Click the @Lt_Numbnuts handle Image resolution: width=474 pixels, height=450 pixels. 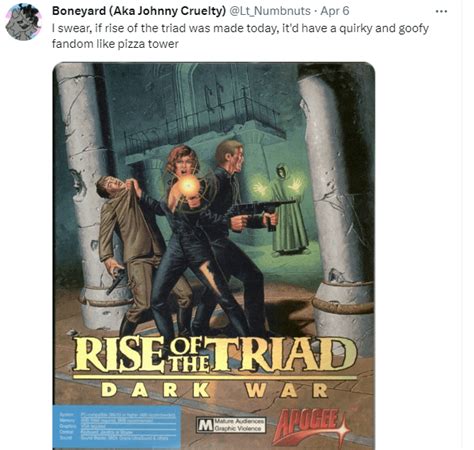click(270, 11)
